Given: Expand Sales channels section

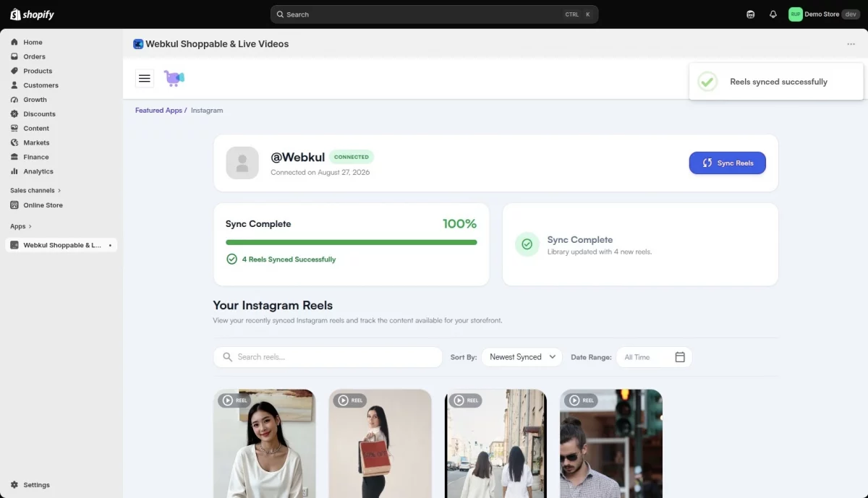Looking at the screenshot, I should click(35, 190).
